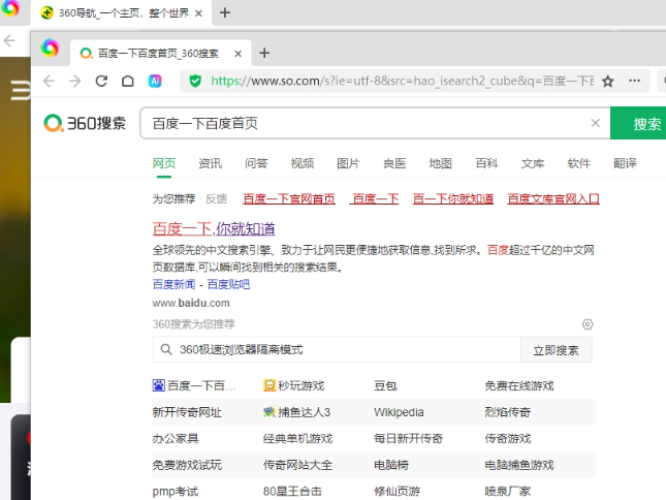Viewport: 666px width, 500px height.
Task: Switch to the 资讯 tab
Action: click(210, 163)
